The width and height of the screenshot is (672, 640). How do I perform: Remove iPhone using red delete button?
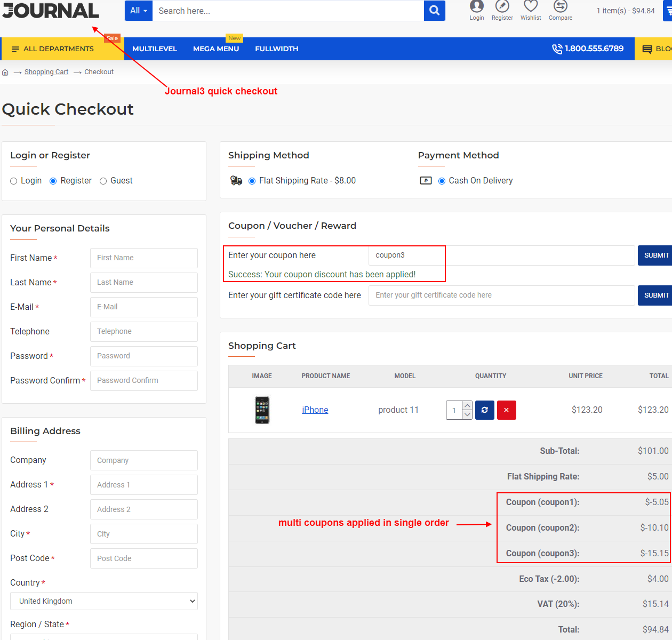pyautogui.click(x=506, y=410)
